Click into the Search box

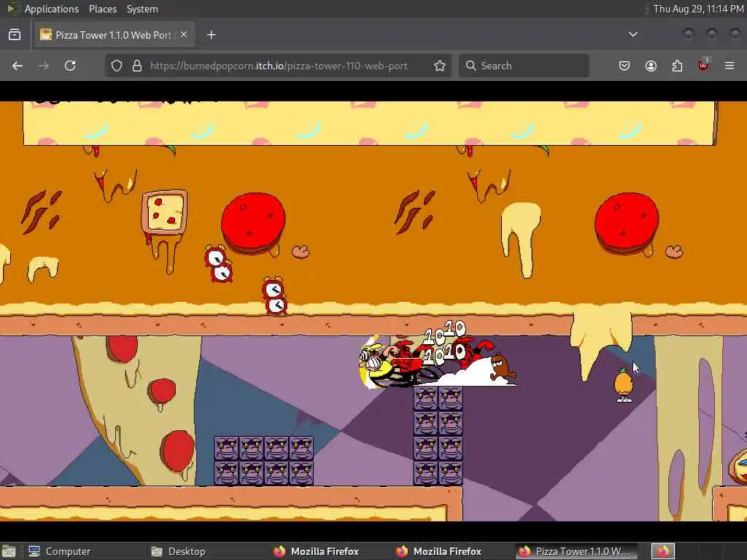(x=524, y=66)
